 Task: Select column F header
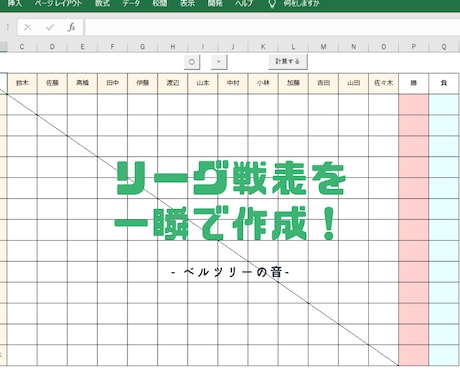(112, 47)
